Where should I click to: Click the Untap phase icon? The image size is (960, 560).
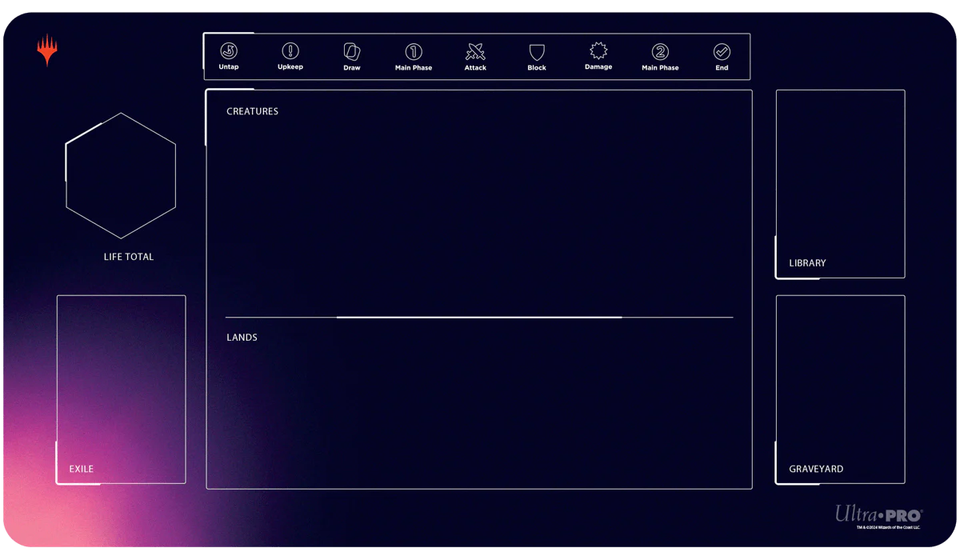click(229, 51)
